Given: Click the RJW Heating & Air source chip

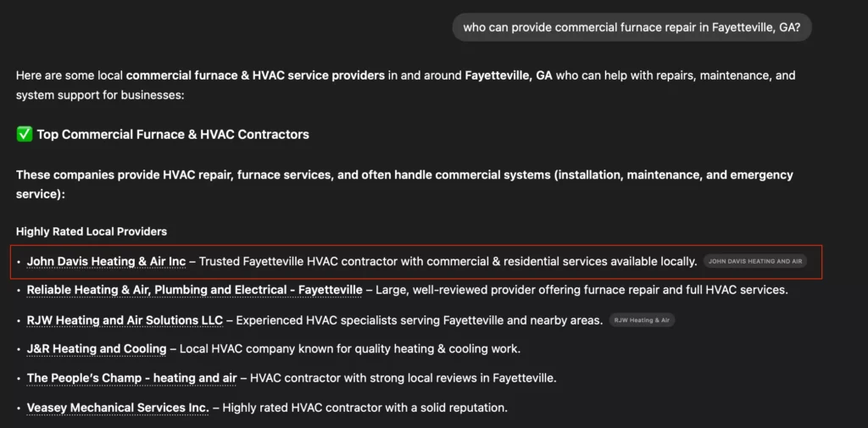Looking at the screenshot, I should tap(642, 320).
